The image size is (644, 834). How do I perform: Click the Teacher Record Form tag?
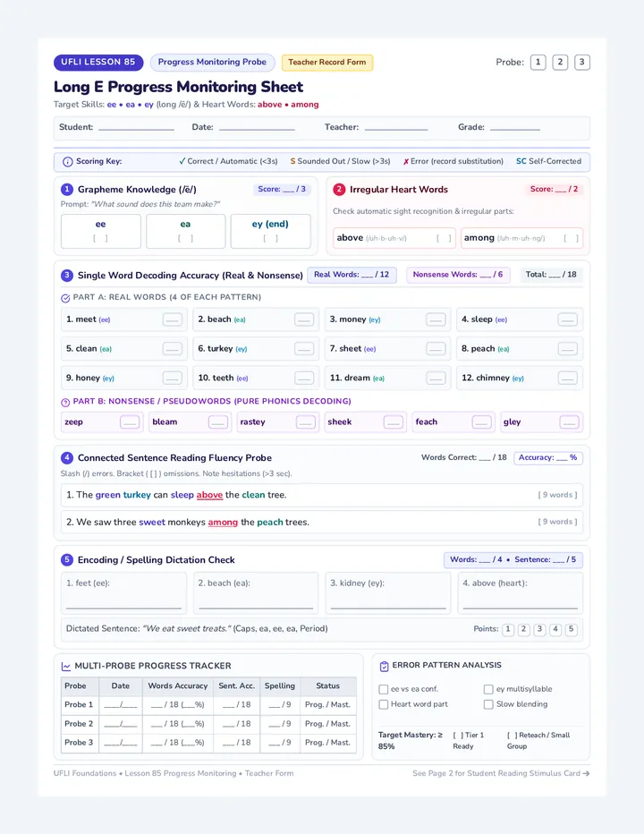[327, 63]
